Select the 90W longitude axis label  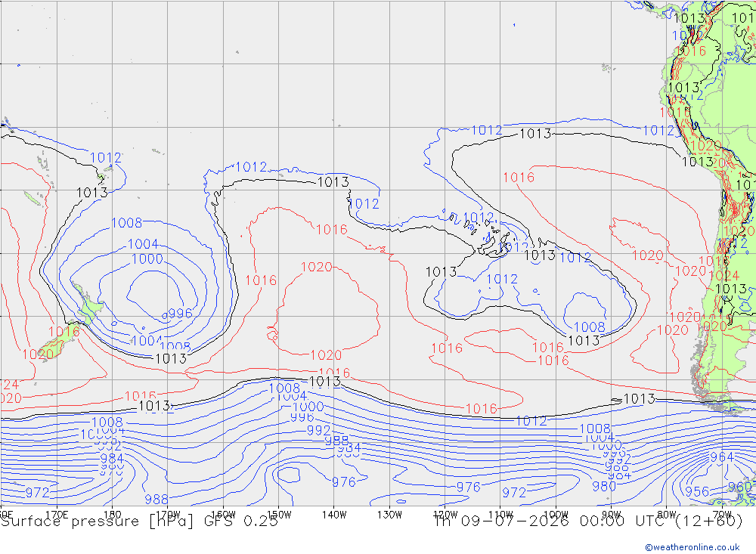pyautogui.click(x=611, y=515)
